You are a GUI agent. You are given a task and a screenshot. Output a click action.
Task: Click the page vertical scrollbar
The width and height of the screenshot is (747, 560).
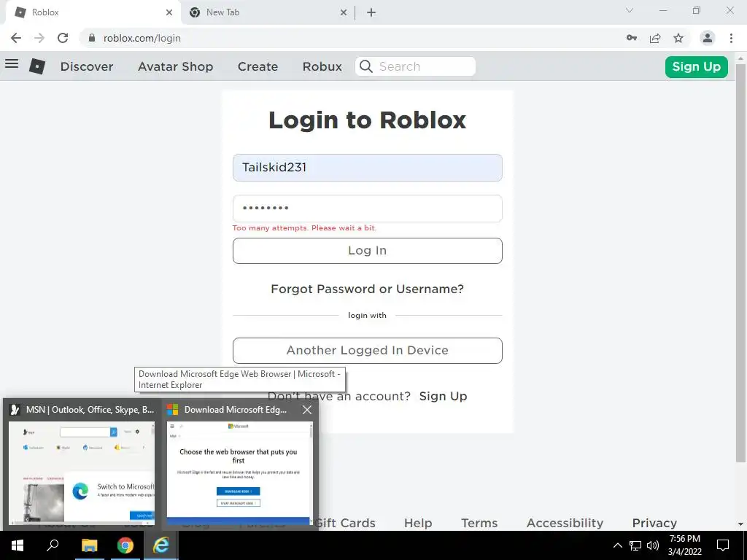point(740,262)
